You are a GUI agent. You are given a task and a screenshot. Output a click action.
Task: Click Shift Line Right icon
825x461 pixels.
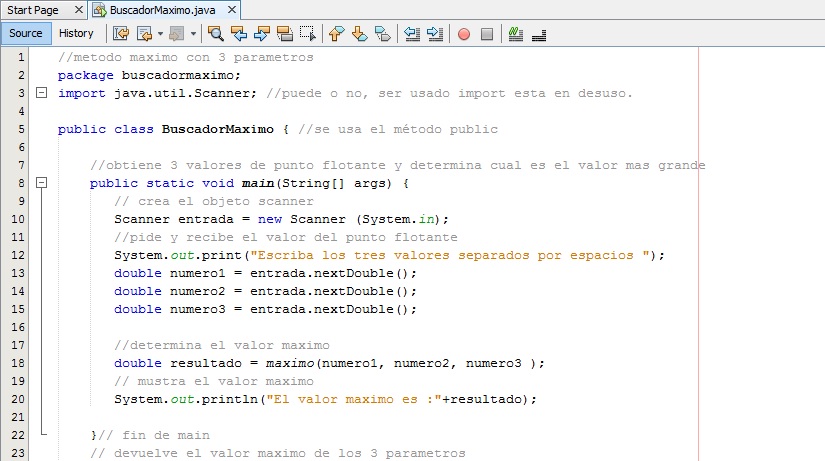[x=434, y=33]
